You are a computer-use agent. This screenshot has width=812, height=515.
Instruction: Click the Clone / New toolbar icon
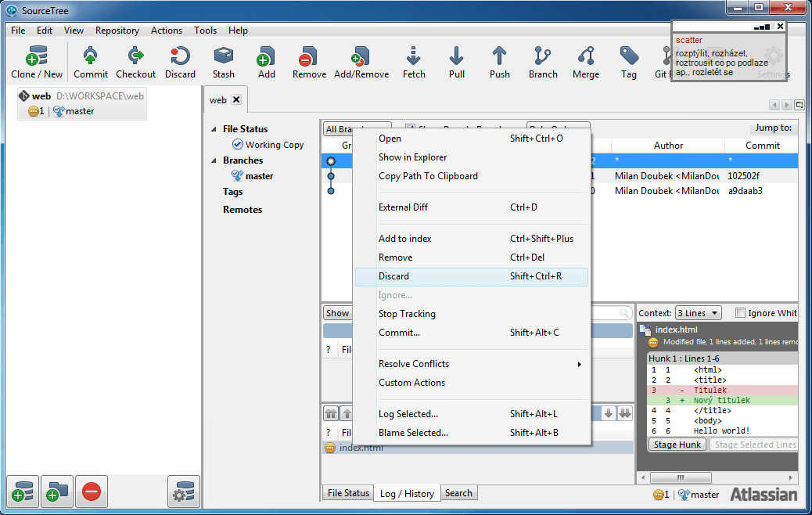36,56
